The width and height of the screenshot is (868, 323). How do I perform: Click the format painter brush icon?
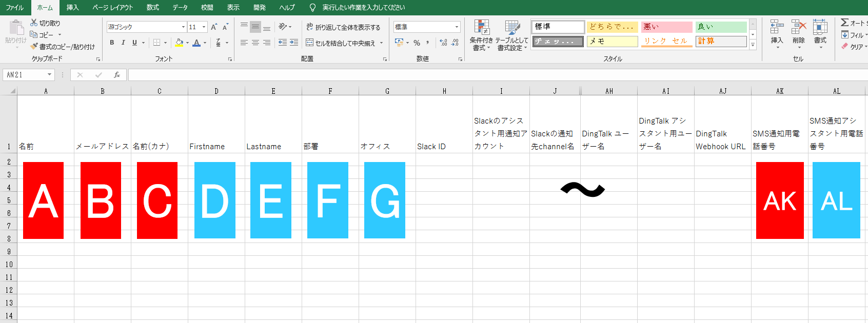[x=34, y=47]
